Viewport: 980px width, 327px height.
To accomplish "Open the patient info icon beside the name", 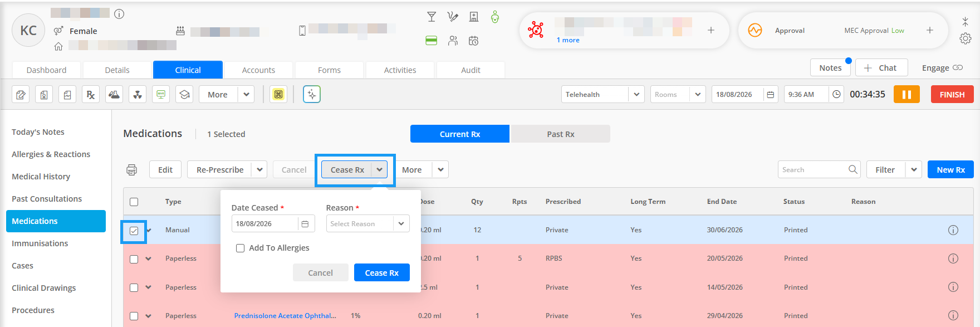I will [x=119, y=14].
